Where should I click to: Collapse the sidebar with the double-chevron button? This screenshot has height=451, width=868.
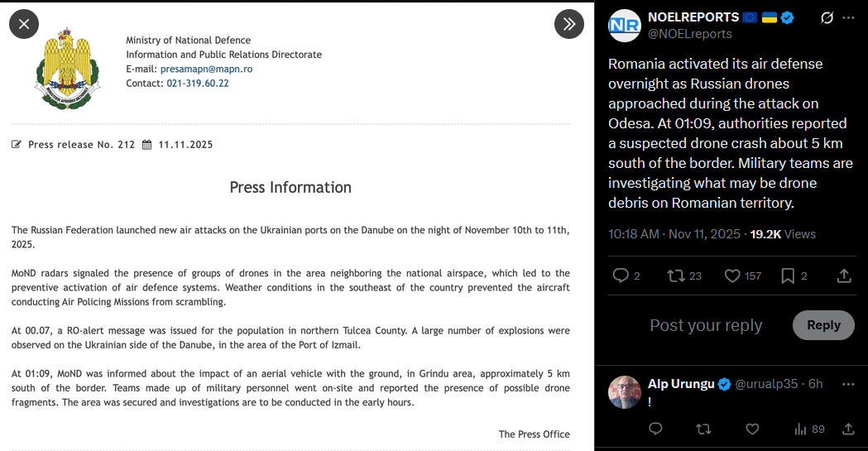pos(569,24)
